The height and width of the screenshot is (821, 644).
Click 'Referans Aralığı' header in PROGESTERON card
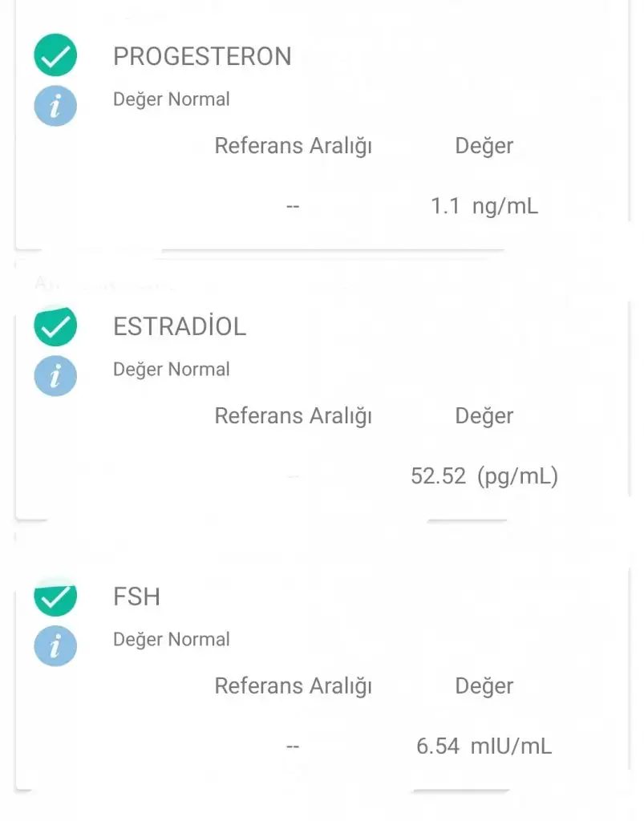[x=293, y=147]
